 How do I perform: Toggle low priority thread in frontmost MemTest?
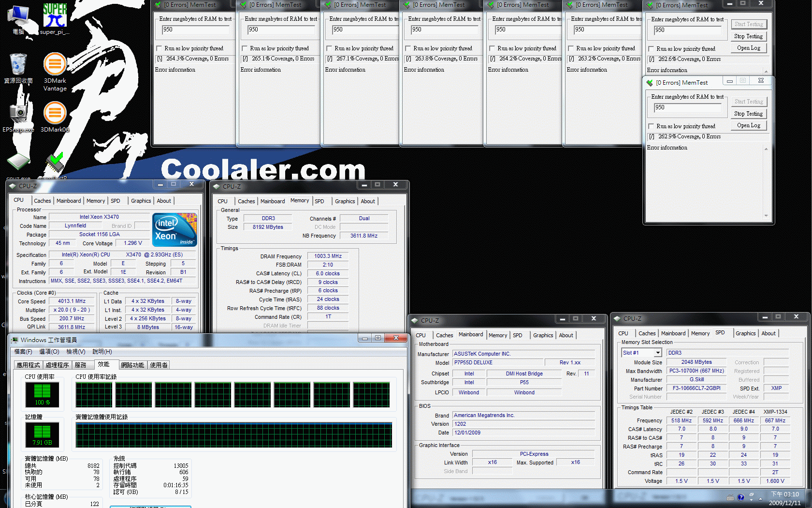click(x=651, y=126)
